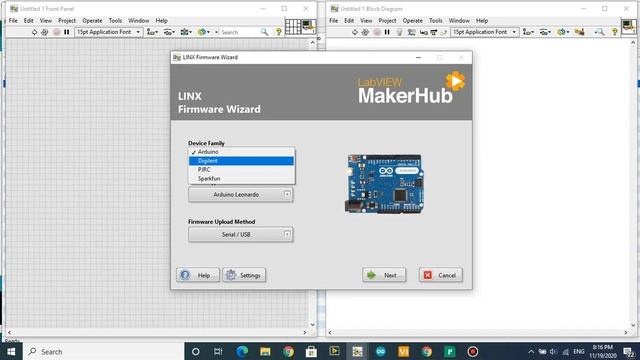Click Pause button in Front Panel toolbar
This screenshot has width=640, height=360.
67,32
